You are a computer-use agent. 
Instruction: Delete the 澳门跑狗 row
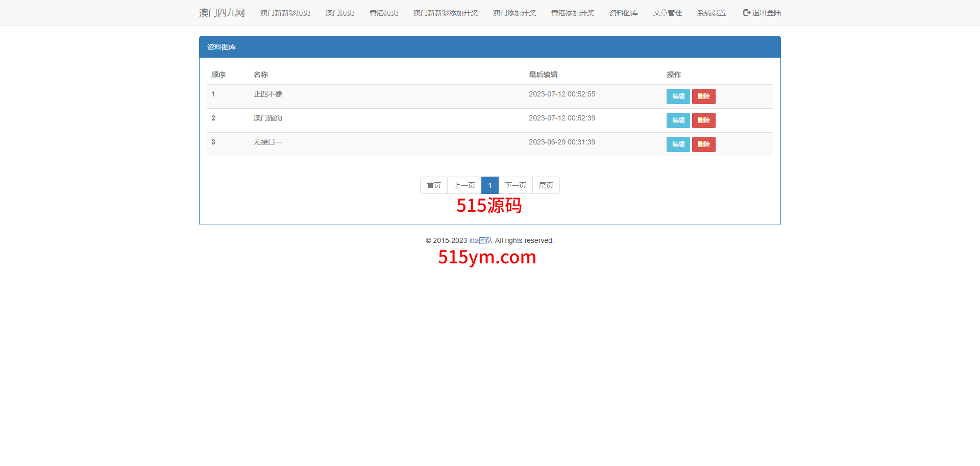click(703, 120)
